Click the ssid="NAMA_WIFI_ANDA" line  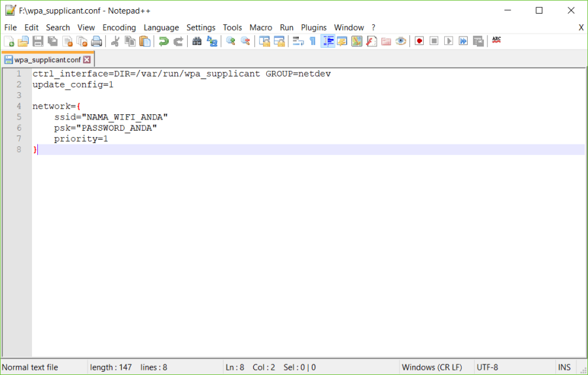point(111,117)
